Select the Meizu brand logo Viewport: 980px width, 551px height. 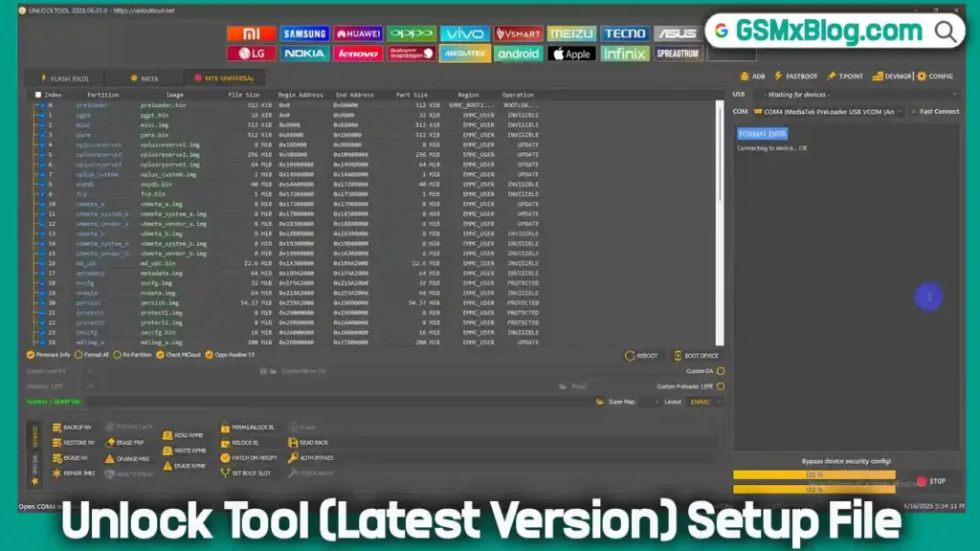[x=571, y=33]
